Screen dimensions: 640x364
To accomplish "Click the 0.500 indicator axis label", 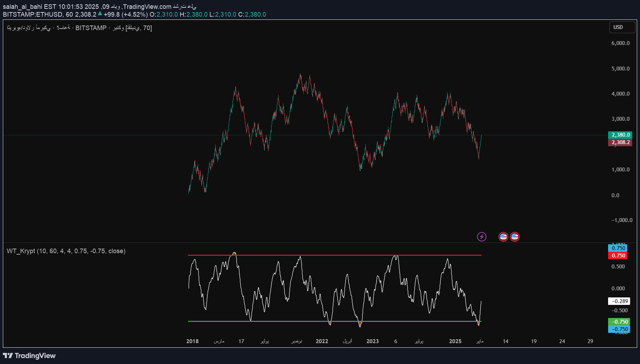I will (x=618, y=267).
